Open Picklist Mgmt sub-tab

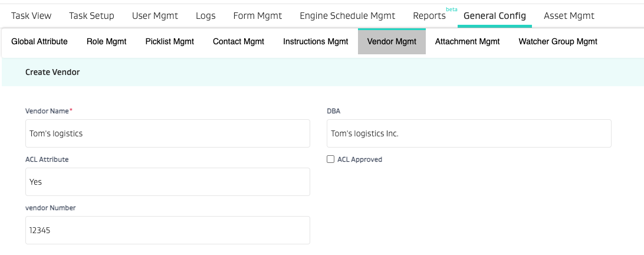pyautogui.click(x=169, y=42)
